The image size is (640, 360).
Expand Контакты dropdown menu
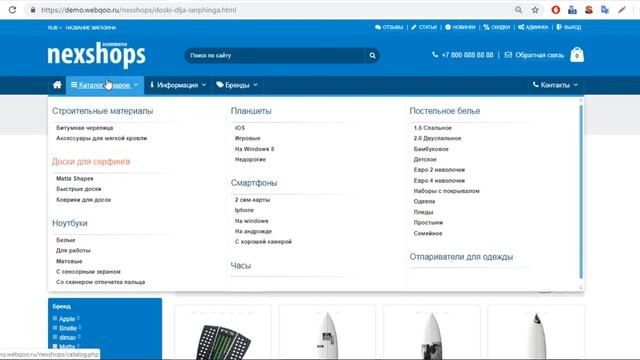pyautogui.click(x=555, y=85)
